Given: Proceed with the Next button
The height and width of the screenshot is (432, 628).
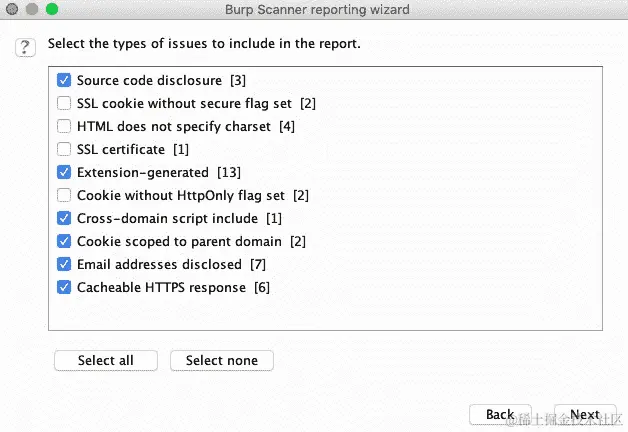Looking at the screenshot, I should tap(585, 414).
